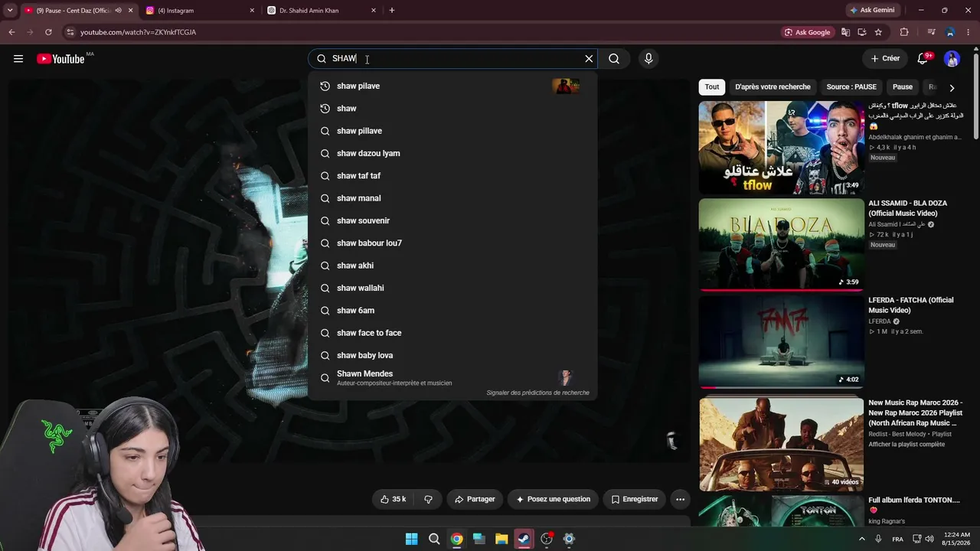Open a new browser tab

[392, 11]
